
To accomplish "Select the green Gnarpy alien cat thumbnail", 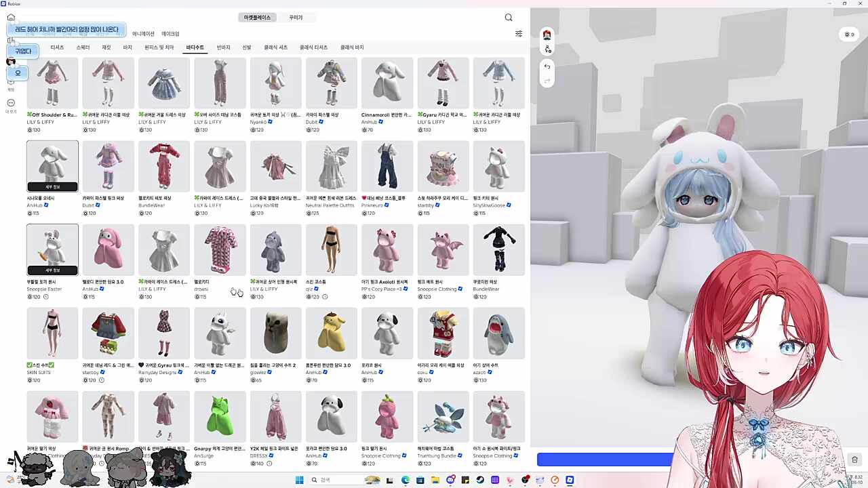I will pyautogui.click(x=220, y=416).
